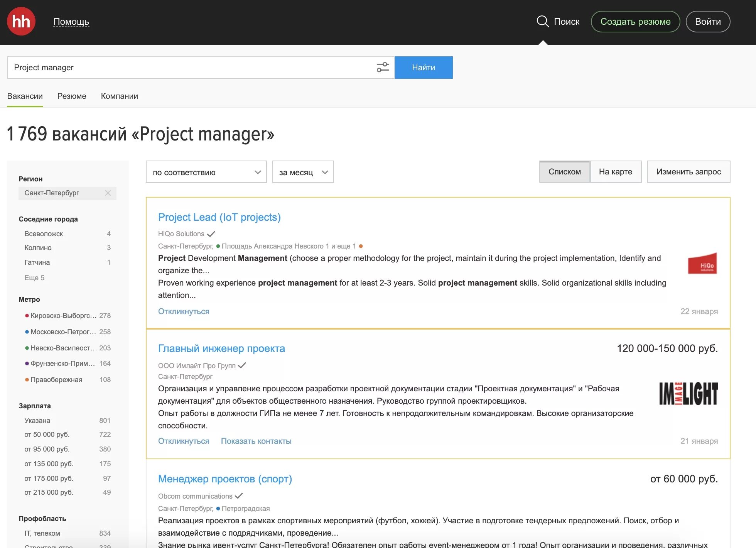Open period dropdown за месяц
The width and height of the screenshot is (756, 548).
[x=303, y=172]
